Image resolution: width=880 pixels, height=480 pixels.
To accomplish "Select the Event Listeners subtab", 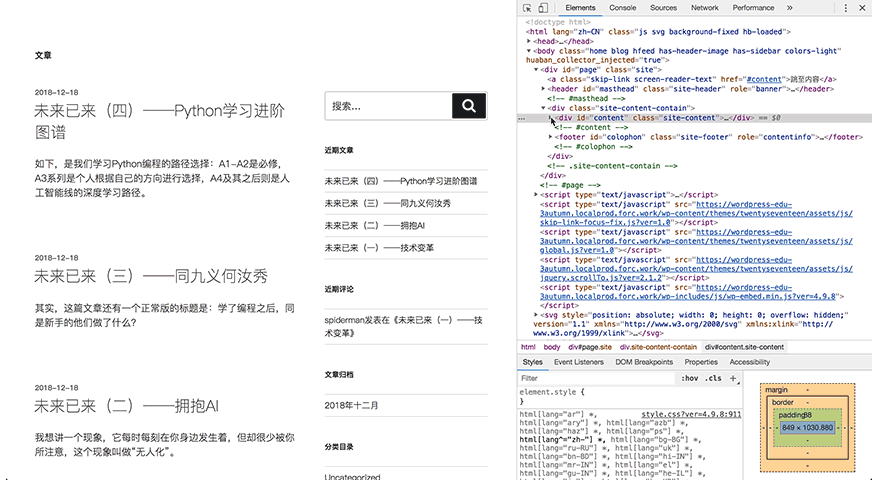I will [x=579, y=362].
